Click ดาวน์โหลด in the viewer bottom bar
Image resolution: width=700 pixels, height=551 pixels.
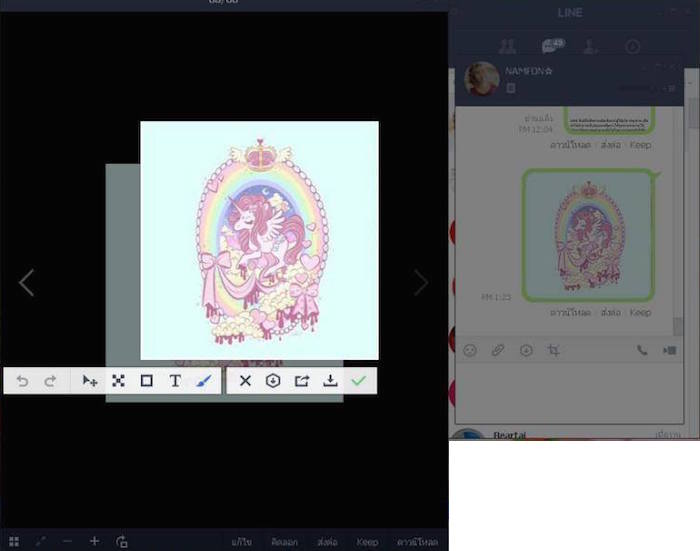coord(417,542)
